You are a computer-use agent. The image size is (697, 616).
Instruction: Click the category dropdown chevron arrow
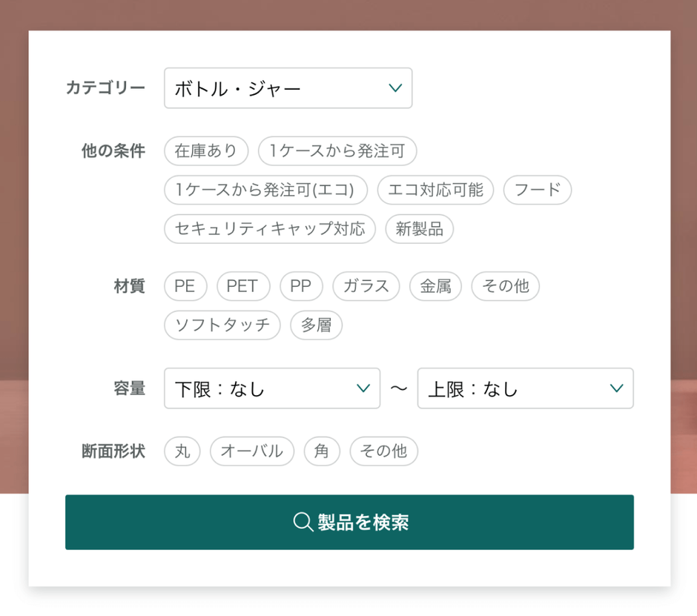coord(395,88)
